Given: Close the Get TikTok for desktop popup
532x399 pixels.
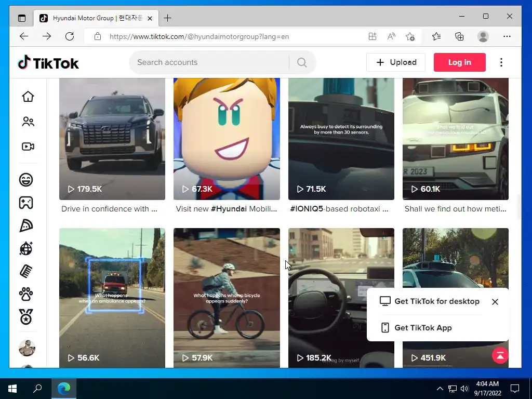Looking at the screenshot, I should [495, 302].
